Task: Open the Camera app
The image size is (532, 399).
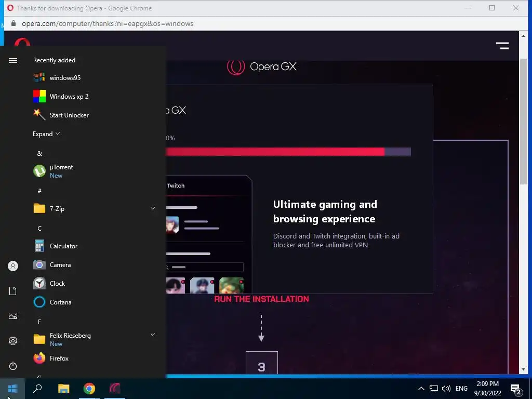Action: point(94,264)
